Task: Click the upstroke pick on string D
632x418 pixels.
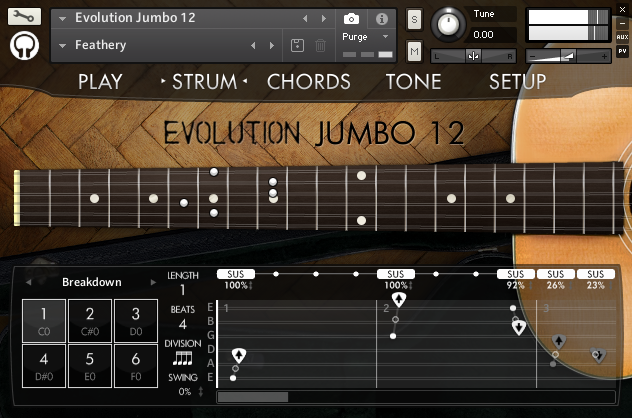Action: [x=239, y=356]
